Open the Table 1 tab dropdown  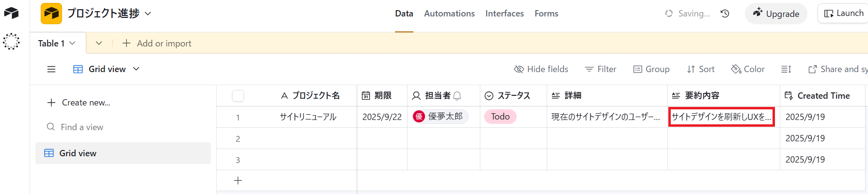point(72,43)
